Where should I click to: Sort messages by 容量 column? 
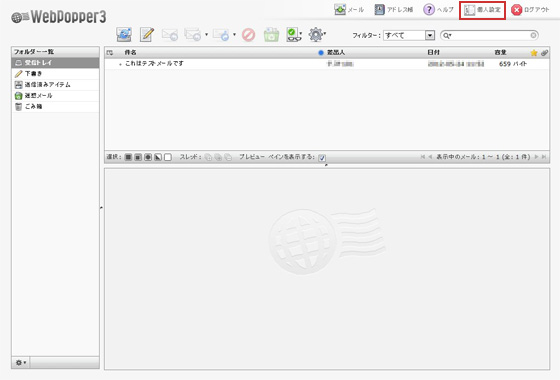pos(500,52)
